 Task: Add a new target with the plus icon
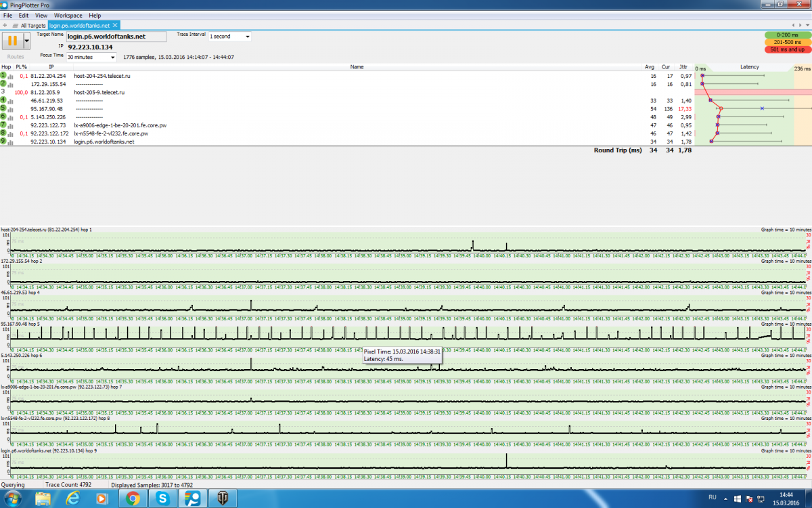point(5,25)
